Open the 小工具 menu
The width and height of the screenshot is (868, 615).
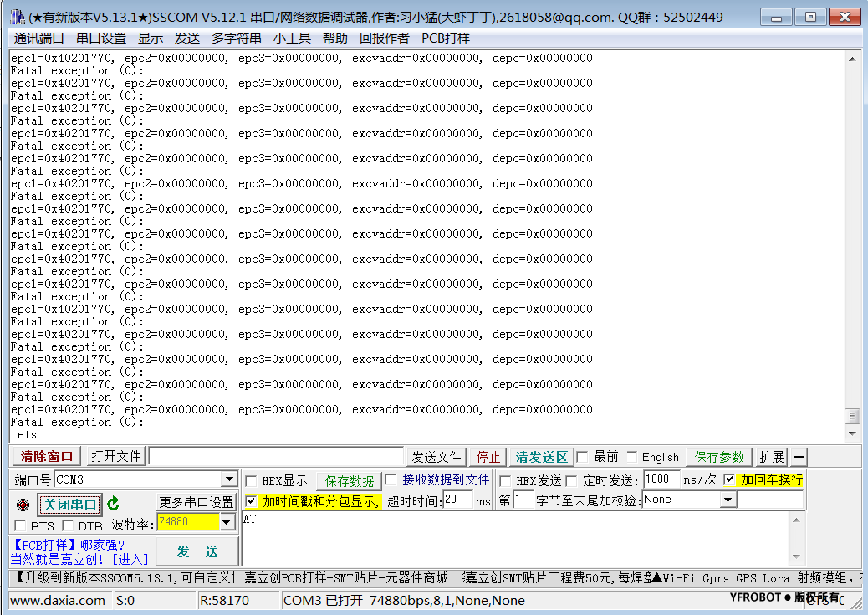tap(291, 38)
